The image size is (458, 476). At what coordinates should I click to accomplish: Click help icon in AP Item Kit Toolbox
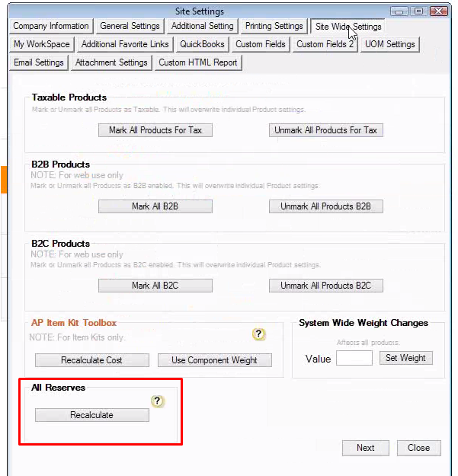coord(258,334)
